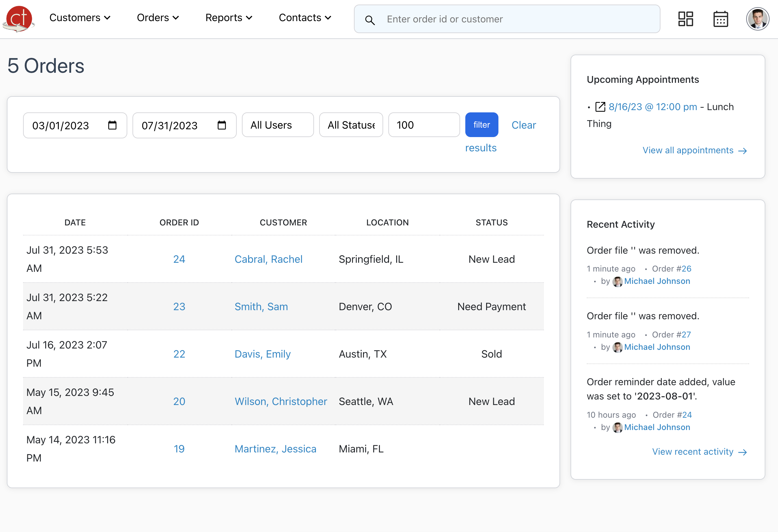The image size is (778, 532).
Task: Click the profile photo in top right corner
Action: [757, 19]
